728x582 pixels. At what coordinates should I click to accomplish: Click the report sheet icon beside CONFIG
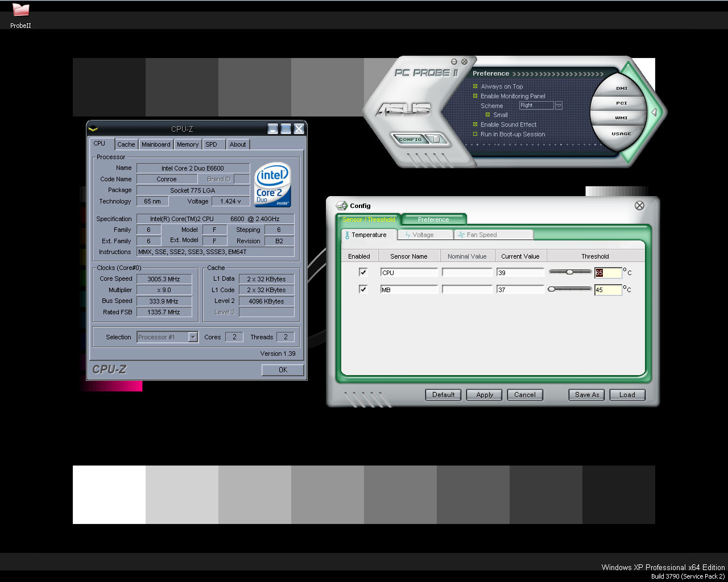coord(436,139)
